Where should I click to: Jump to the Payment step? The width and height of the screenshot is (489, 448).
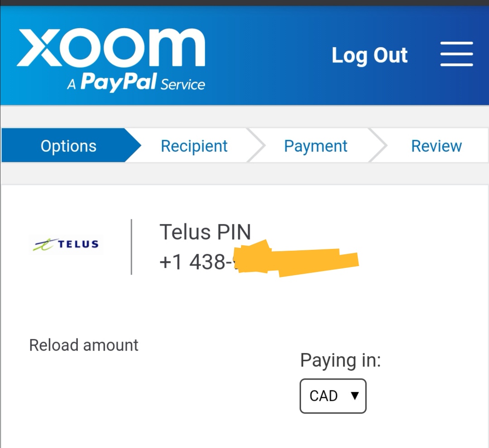point(316,146)
